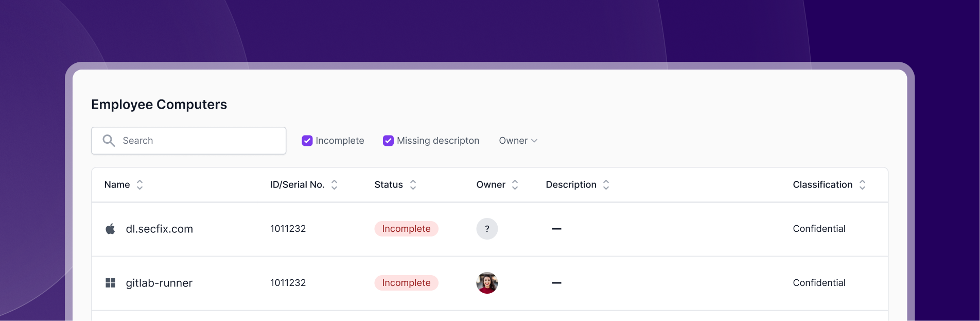The width and height of the screenshot is (980, 321).
Task: Open the gitlab-runner computer entry
Action: pyautogui.click(x=159, y=283)
